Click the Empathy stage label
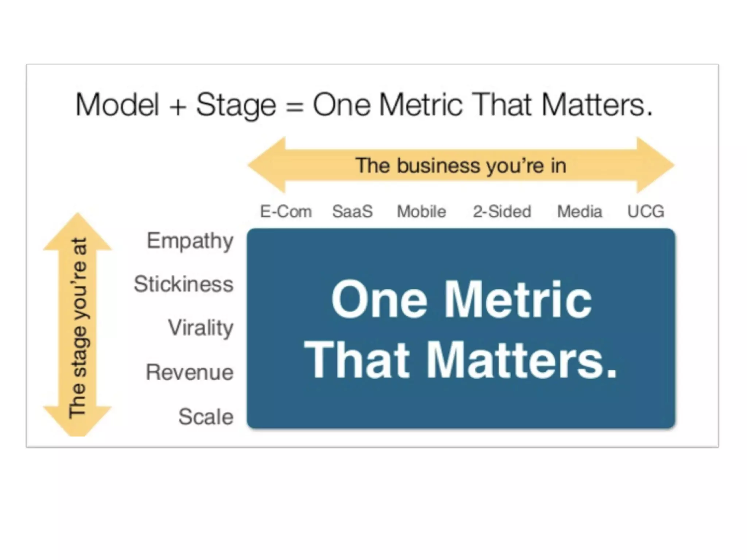The image size is (747, 560). coord(190,241)
